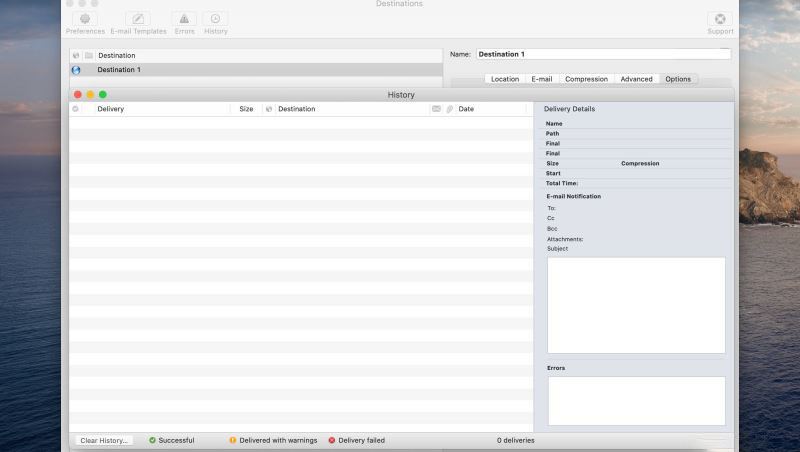This screenshot has height=452, width=800.
Task: Sort History by Delivery column
Action: pyautogui.click(x=111, y=109)
